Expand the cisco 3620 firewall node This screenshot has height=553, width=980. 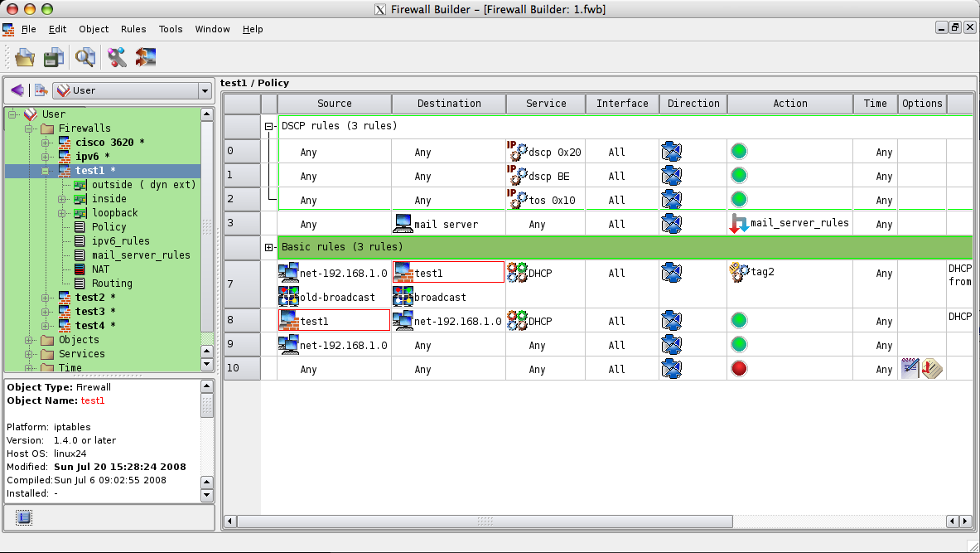click(x=45, y=143)
